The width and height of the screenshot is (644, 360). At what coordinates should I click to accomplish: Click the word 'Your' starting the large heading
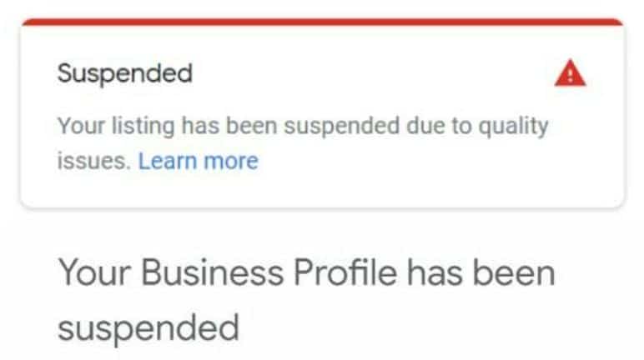(92, 273)
